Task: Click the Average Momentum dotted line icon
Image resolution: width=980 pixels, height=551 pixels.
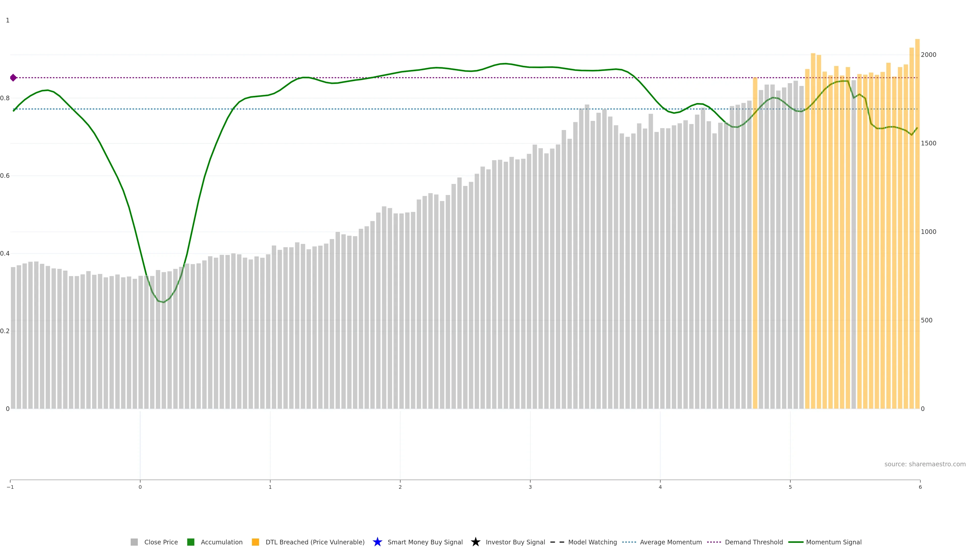Action: (x=629, y=542)
